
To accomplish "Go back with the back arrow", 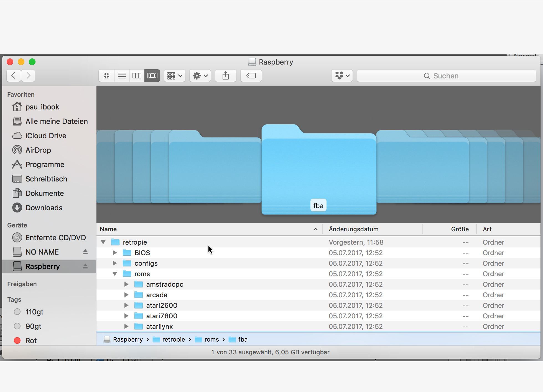I will click(x=13, y=76).
